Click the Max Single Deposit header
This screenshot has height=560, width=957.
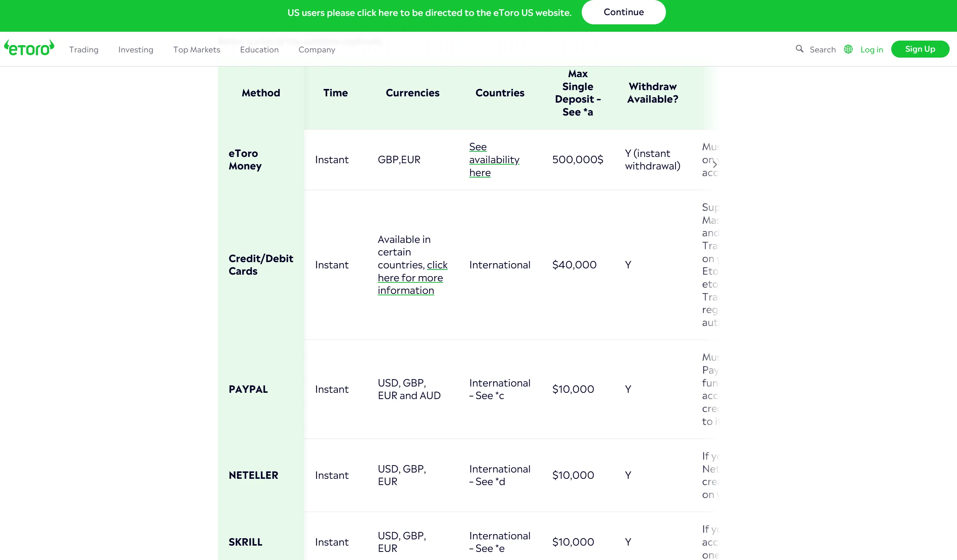click(x=578, y=93)
